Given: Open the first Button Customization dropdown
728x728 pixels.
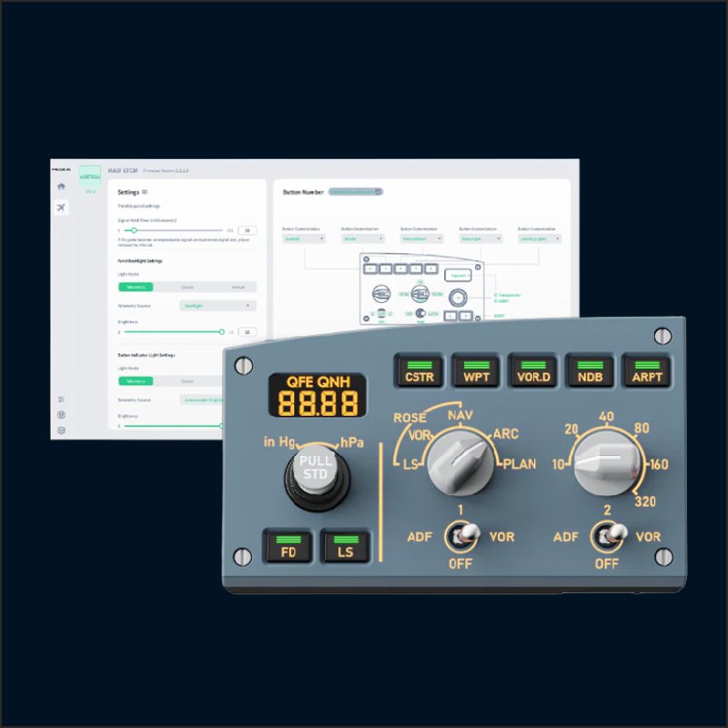Looking at the screenshot, I should pos(304,238).
